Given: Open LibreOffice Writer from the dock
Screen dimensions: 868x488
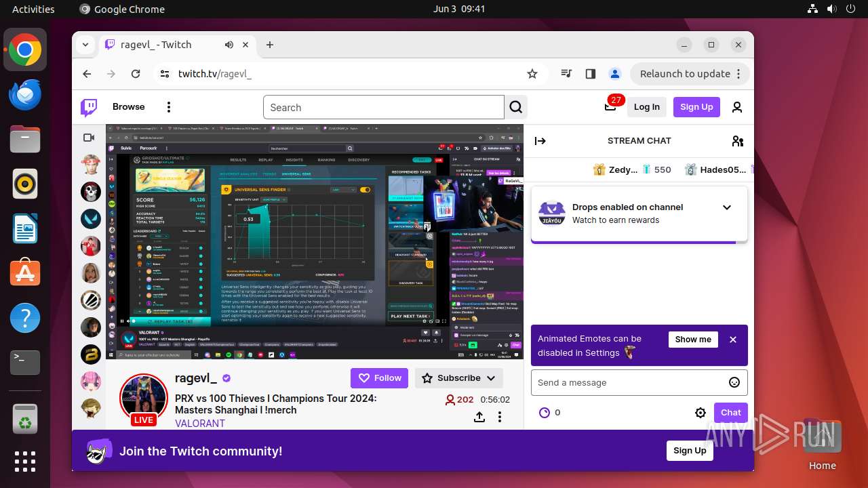Looking at the screenshot, I should click(x=25, y=228).
